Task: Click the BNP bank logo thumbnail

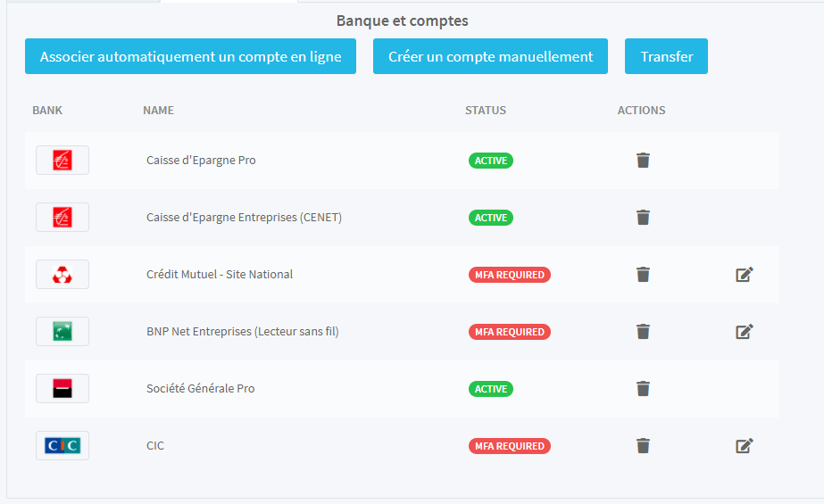Action: coord(62,332)
